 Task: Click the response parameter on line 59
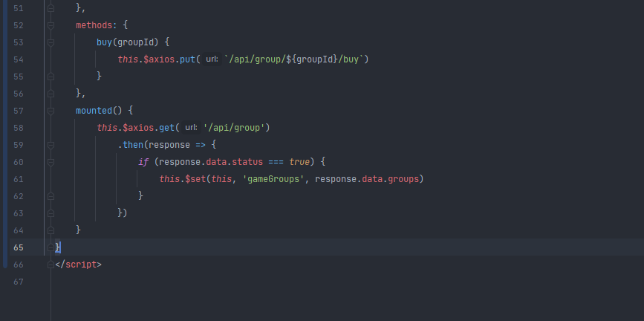click(x=169, y=145)
